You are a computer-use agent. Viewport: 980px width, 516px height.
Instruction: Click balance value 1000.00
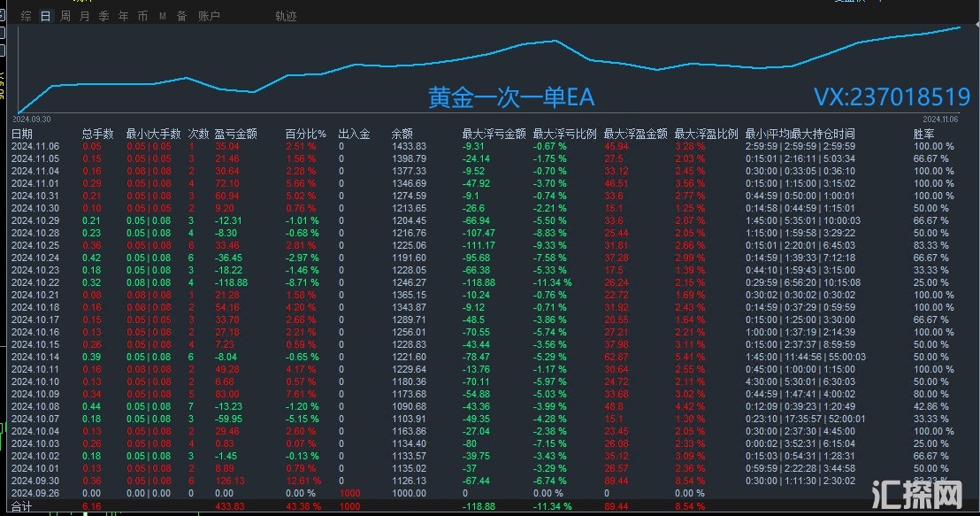click(x=409, y=494)
